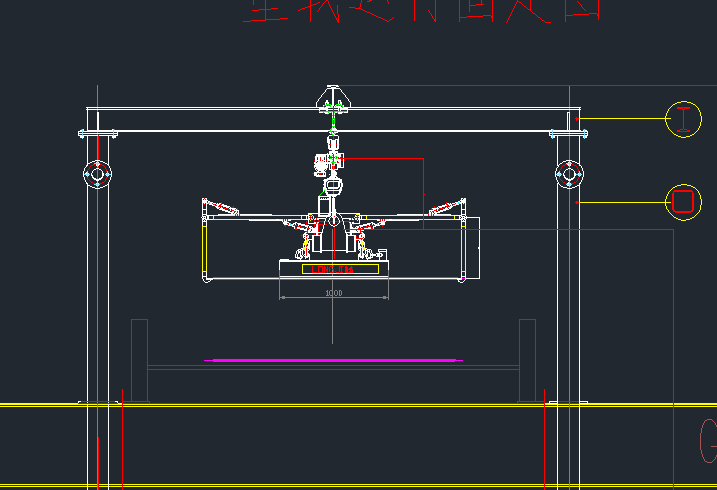Select the square tube symbol in yellow circle
Image resolution: width=717 pixels, height=490 pixels.
pyautogui.click(x=683, y=202)
